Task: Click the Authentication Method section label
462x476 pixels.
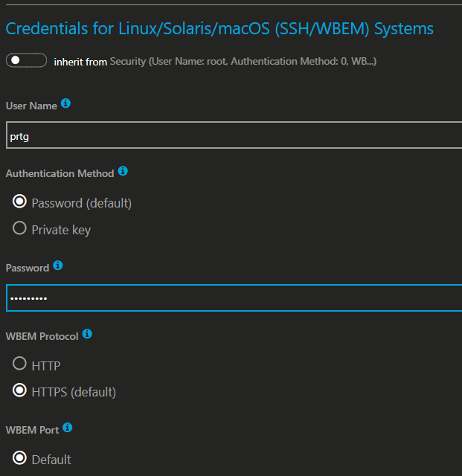Action: [x=60, y=173]
